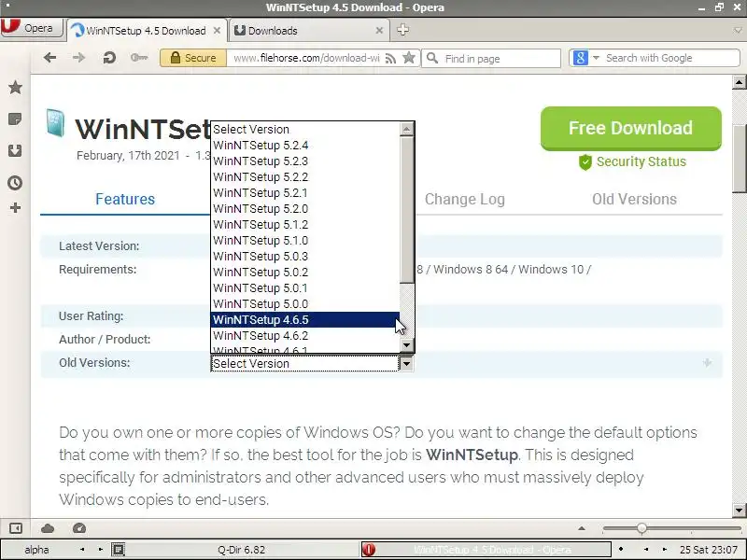The height and width of the screenshot is (560, 747).
Task: Open the Notes panel in sidebar
Action: [15, 119]
